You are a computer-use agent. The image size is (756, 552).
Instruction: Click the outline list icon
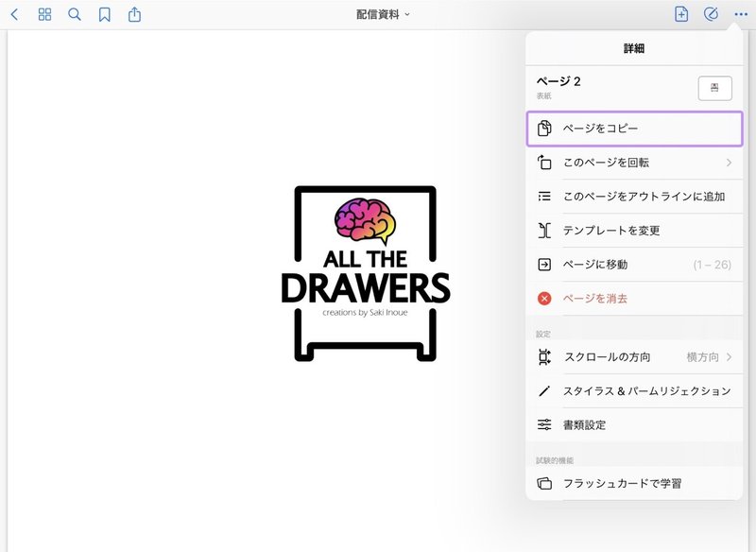[544, 197]
